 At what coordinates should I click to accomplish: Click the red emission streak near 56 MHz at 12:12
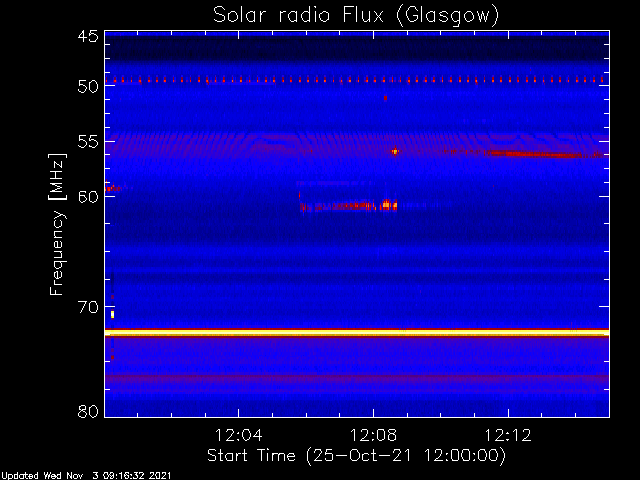543,154
